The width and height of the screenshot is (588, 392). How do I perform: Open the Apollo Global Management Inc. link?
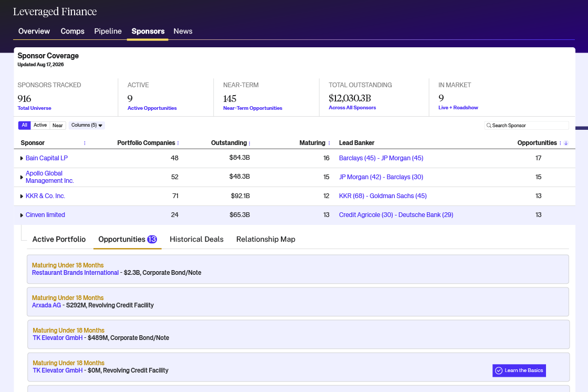tap(49, 177)
